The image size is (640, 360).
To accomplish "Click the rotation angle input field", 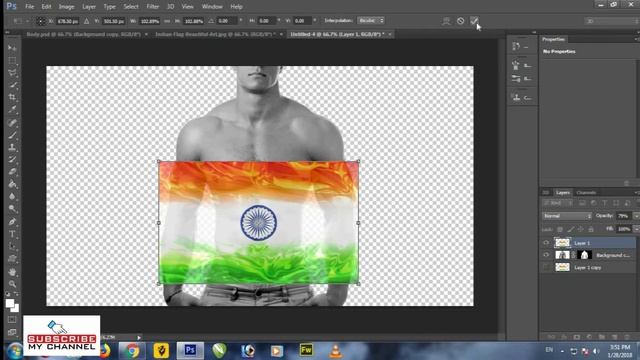I will [x=226, y=21].
